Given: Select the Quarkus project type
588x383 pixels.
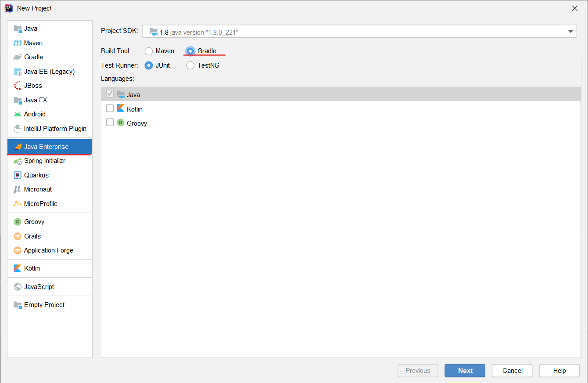Looking at the screenshot, I should coord(50,175).
